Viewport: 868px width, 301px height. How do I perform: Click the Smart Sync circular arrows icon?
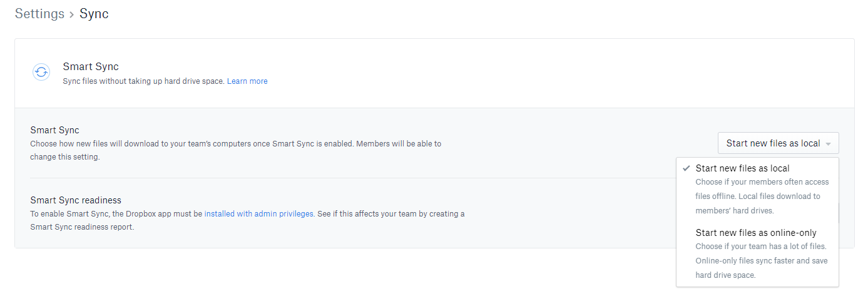coord(41,72)
